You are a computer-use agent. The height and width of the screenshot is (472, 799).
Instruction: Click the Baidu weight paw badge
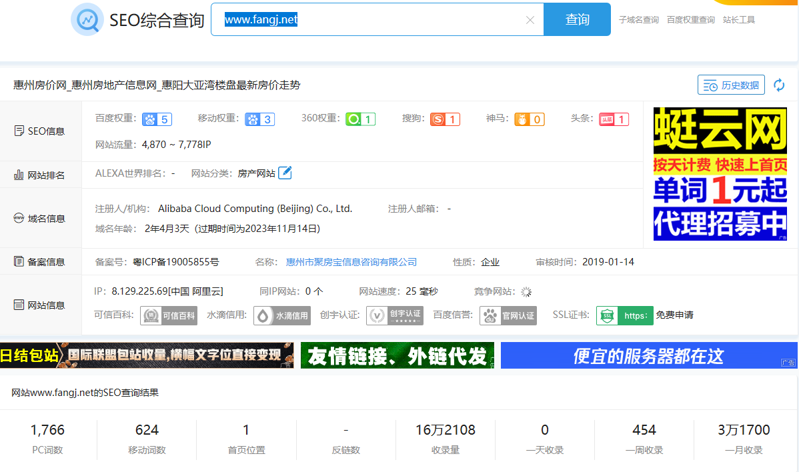pyautogui.click(x=156, y=119)
